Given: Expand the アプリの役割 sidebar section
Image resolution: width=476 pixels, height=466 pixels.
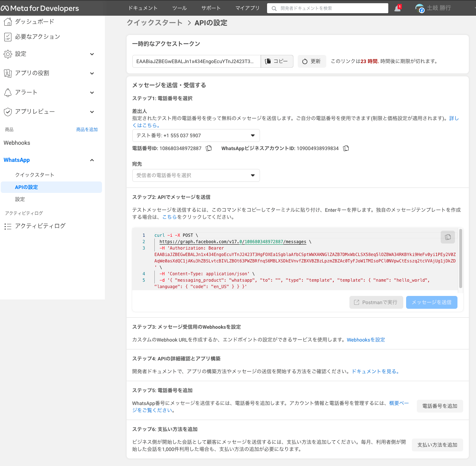Looking at the screenshot, I should click(92, 73).
